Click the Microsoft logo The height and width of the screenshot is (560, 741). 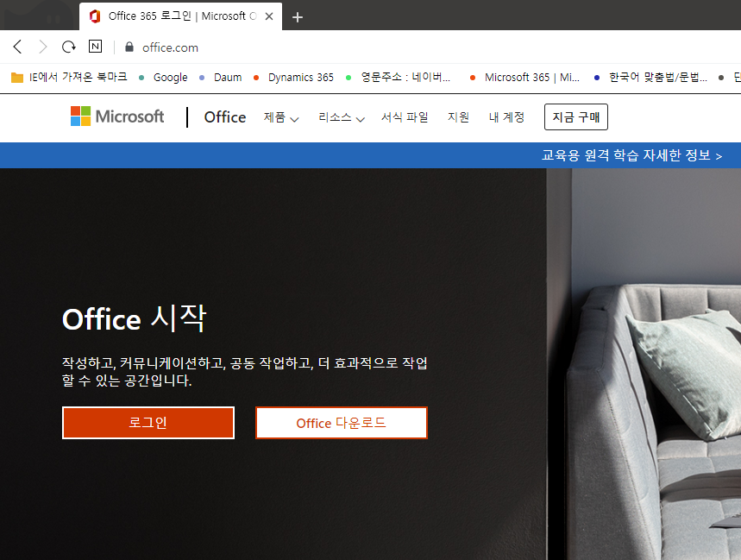117,116
